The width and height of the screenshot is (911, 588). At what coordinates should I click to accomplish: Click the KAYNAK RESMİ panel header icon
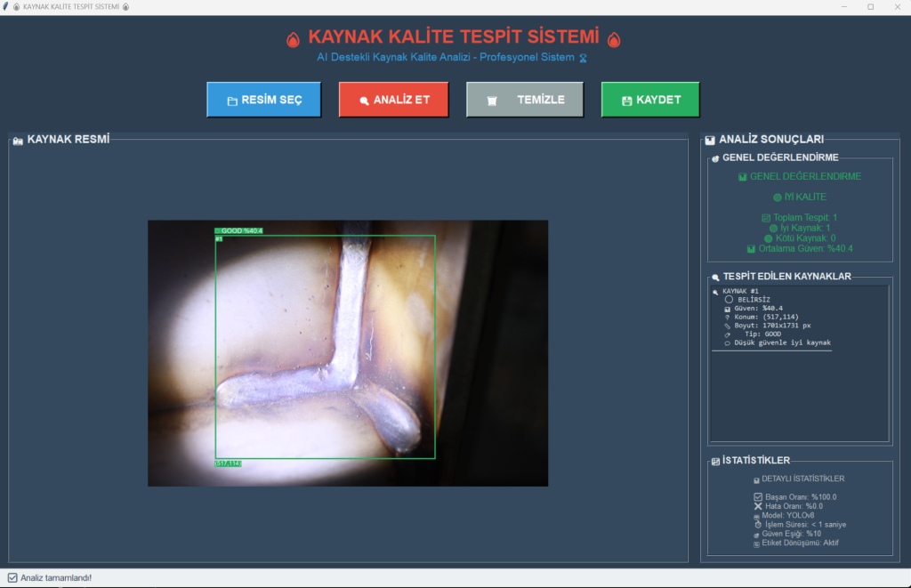click(x=18, y=141)
